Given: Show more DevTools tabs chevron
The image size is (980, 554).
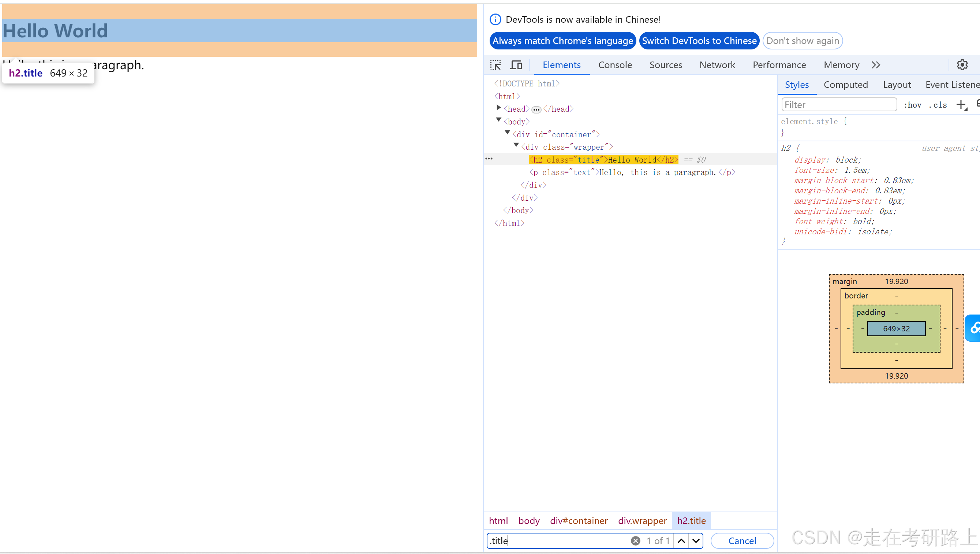Looking at the screenshot, I should (876, 65).
